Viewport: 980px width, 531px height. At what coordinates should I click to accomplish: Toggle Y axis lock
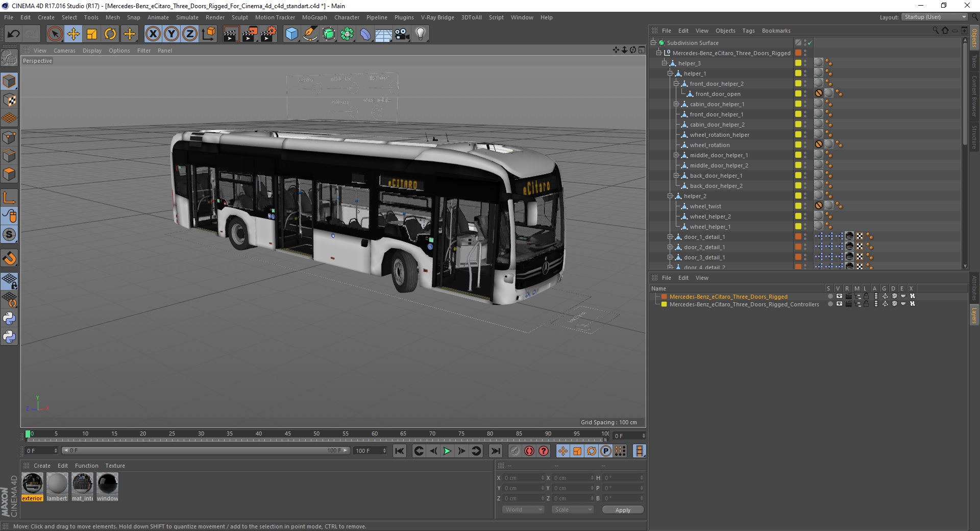tap(171, 34)
